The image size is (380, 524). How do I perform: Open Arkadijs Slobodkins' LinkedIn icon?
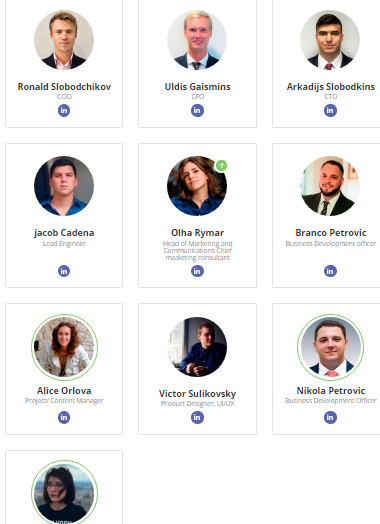(x=330, y=110)
